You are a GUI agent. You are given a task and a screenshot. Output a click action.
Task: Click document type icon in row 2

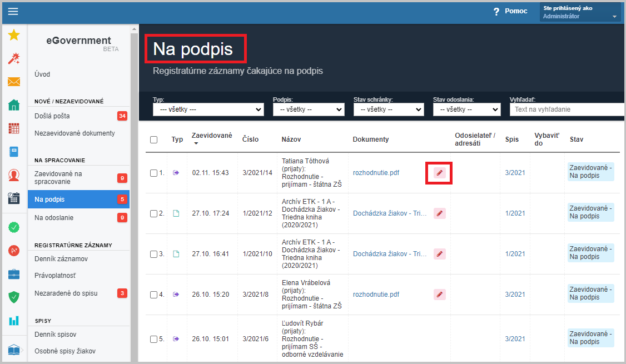pyautogui.click(x=176, y=213)
